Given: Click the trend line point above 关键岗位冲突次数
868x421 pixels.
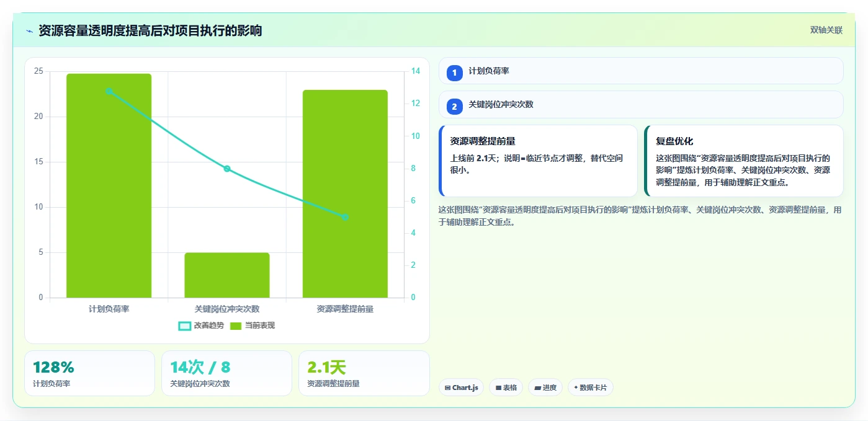Looking at the screenshot, I should coord(227,169).
